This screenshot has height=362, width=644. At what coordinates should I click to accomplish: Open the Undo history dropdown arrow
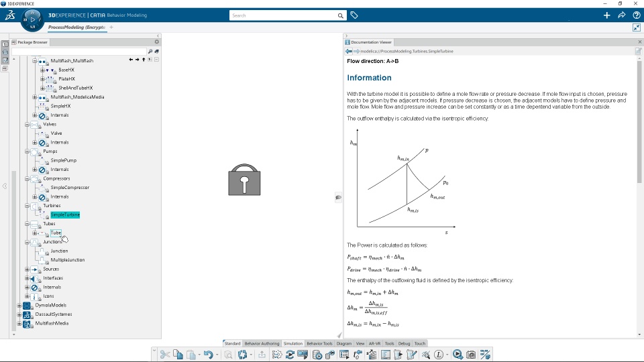pos(217,355)
